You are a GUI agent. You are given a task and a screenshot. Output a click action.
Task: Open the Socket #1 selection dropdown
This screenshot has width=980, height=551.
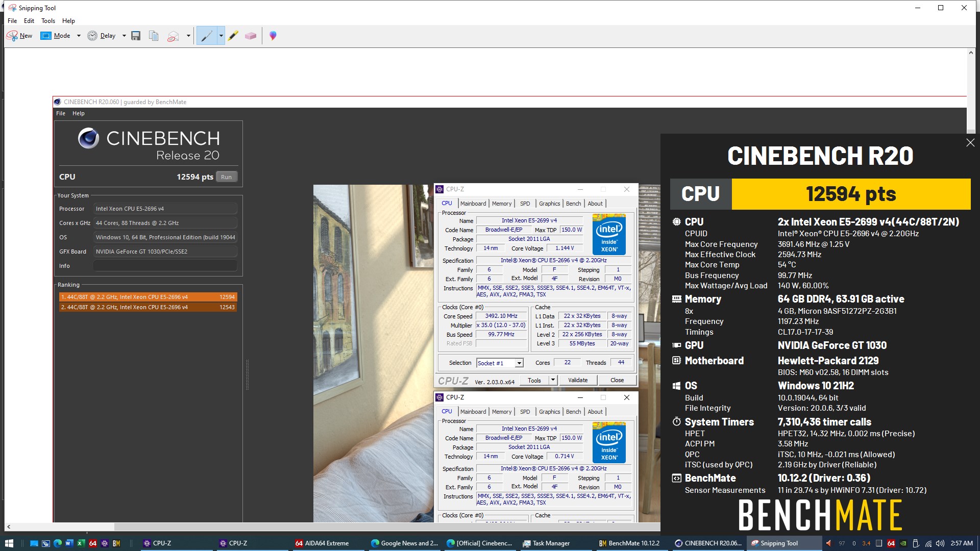click(500, 363)
